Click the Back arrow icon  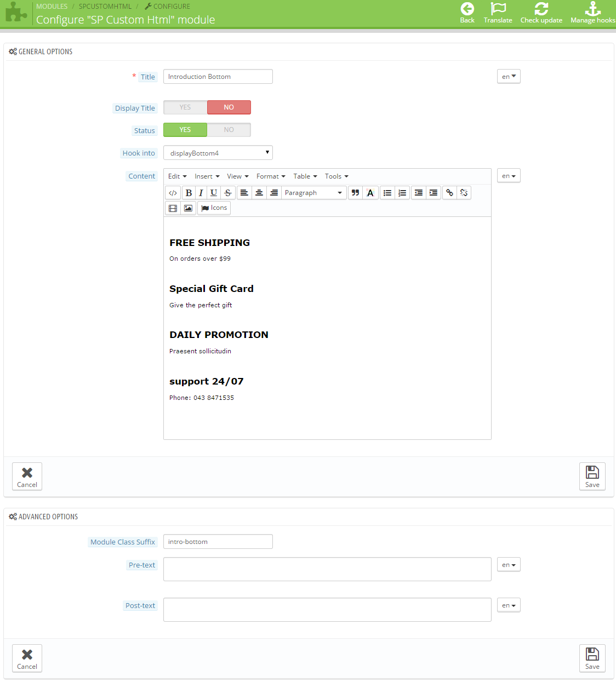click(x=467, y=9)
